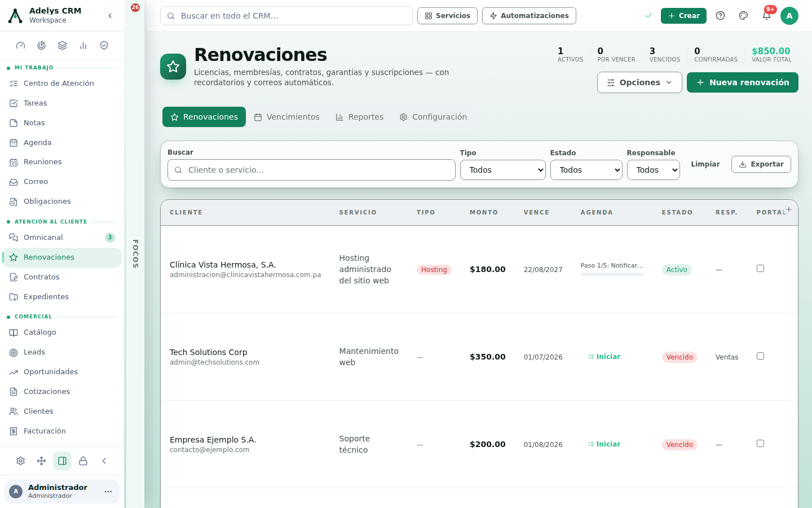The width and height of the screenshot is (812, 508).
Task: Toggle the sidebar panel layout icon
Action: coord(63,461)
